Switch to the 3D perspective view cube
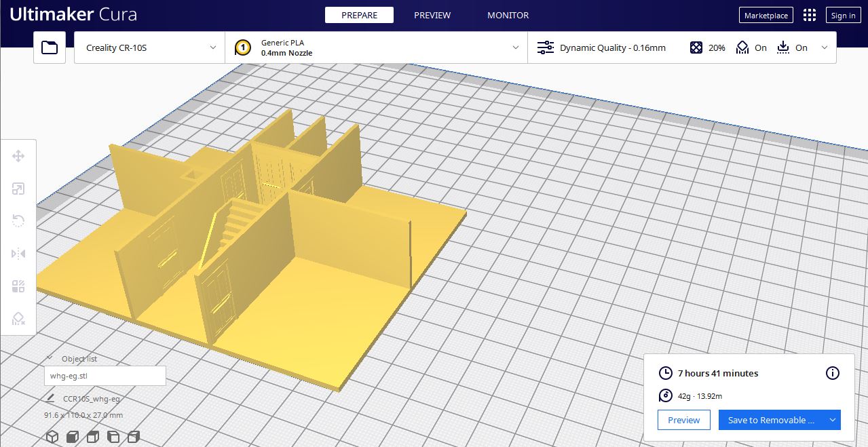The image size is (868, 447). [x=52, y=437]
